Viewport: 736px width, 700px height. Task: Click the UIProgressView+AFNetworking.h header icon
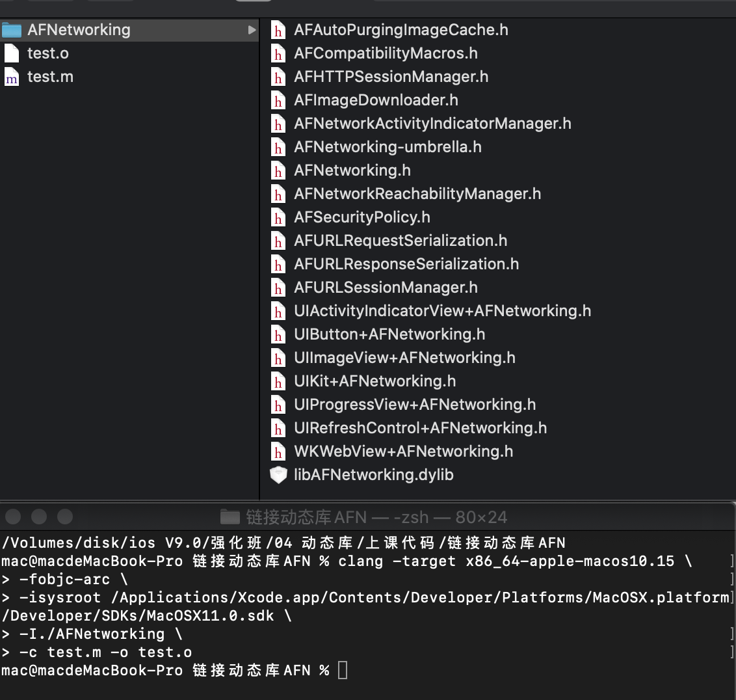[278, 405]
